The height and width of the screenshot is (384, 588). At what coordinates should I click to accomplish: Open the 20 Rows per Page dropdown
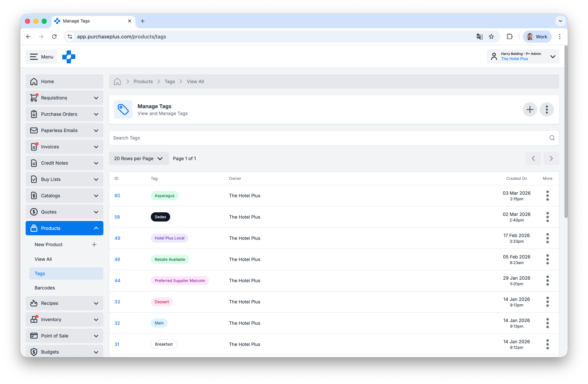pos(139,159)
